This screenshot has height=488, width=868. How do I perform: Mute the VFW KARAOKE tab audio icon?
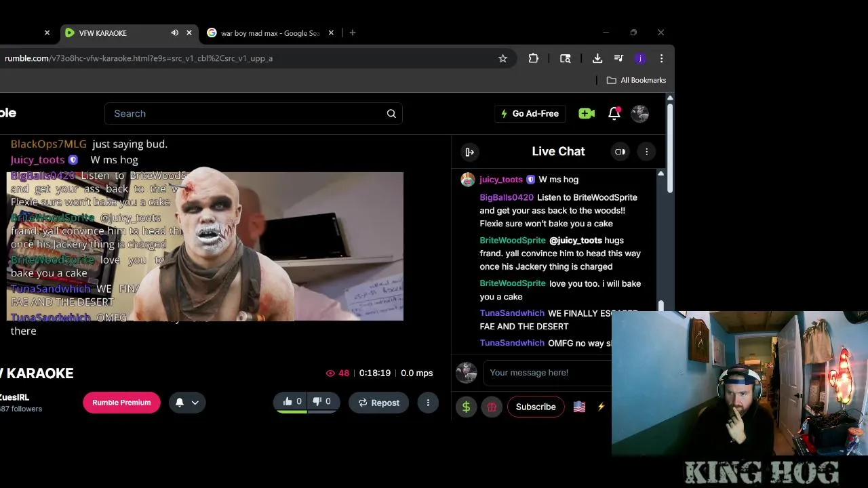point(174,33)
